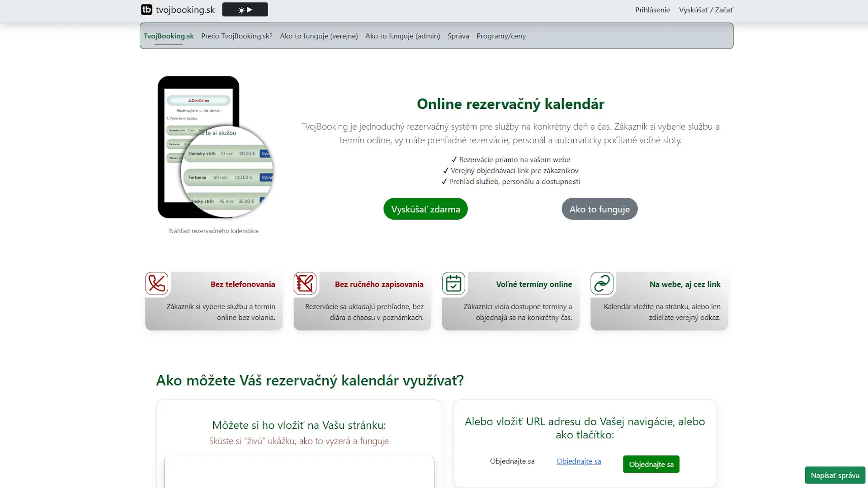Click the underlined Objednajte sa link
Viewport: 868px width, 488px height.
(579, 461)
